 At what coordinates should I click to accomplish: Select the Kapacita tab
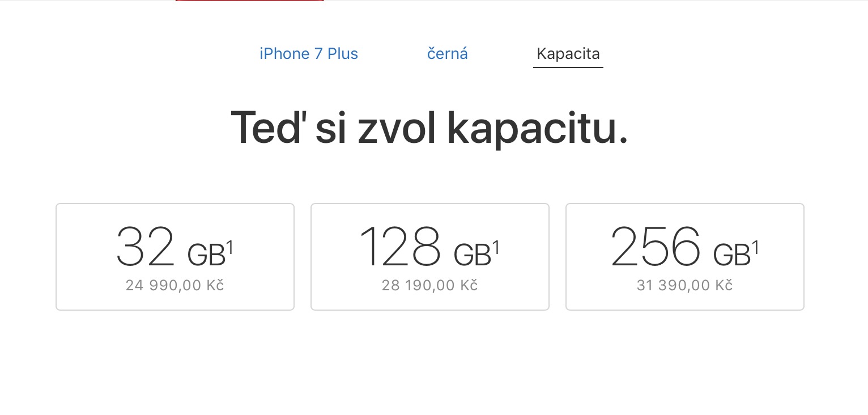coord(568,54)
